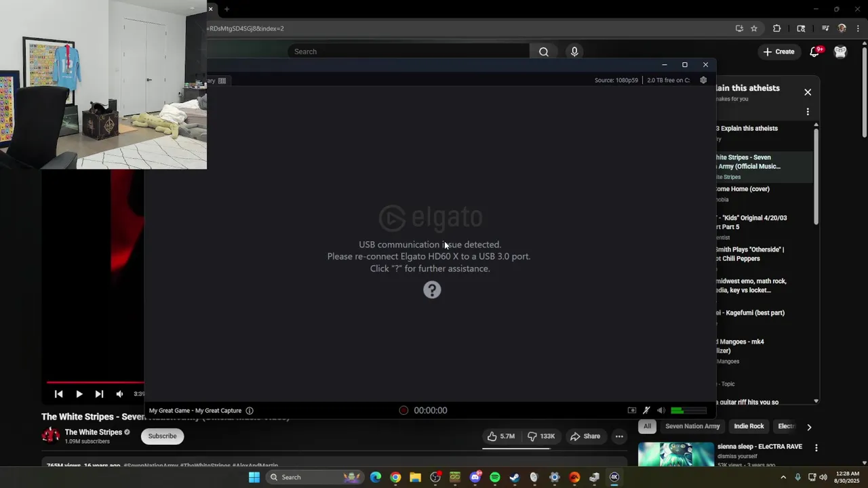Screen dimensions: 868x488
Task: Click the Source: 1080p59 status text
Action: point(616,80)
